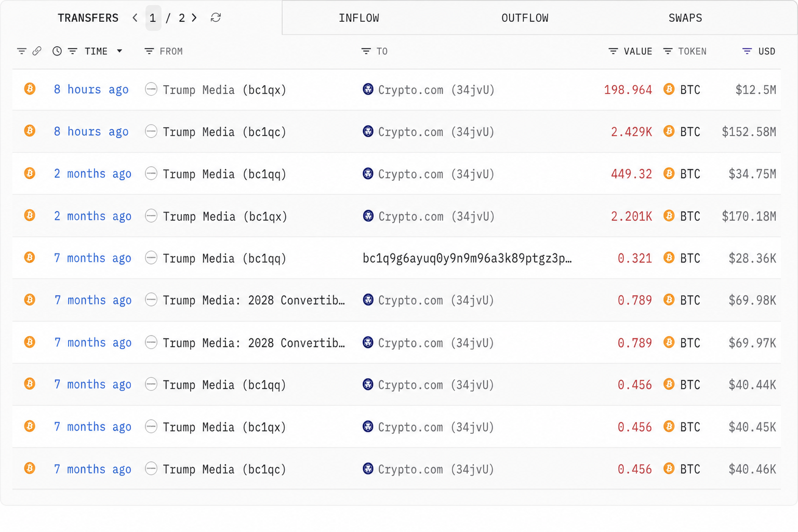Click the BTC token label in the $40.45K row
Image resolution: width=798 pixels, height=532 pixels.
pyautogui.click(x=690, y=427)
